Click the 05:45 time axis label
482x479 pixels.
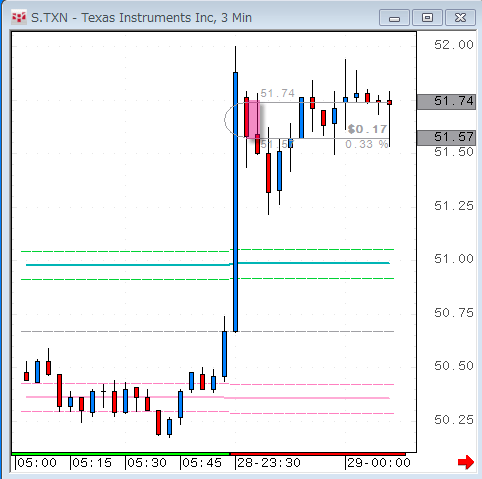click(202, 463)
